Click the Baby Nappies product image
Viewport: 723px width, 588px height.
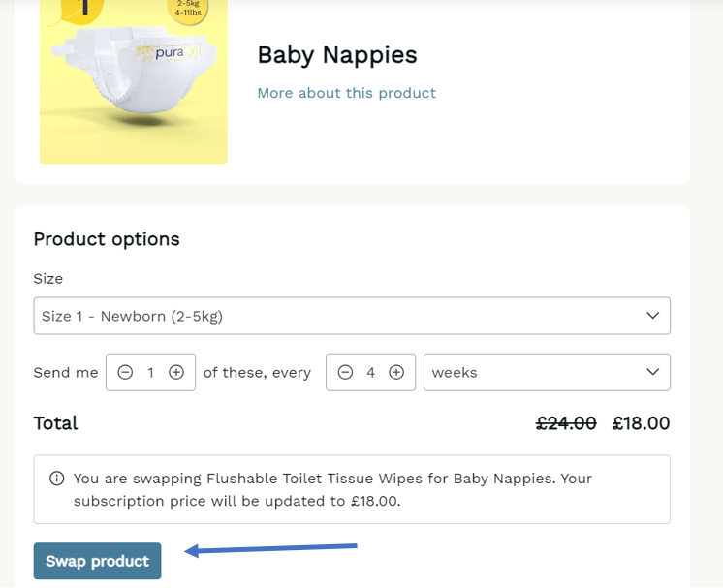[133, 81]
